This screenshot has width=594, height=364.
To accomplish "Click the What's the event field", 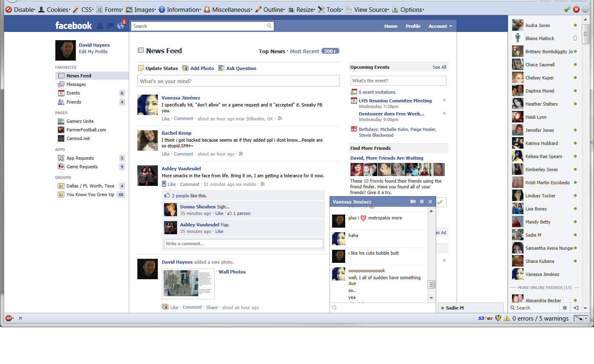I will click(398, 81).
